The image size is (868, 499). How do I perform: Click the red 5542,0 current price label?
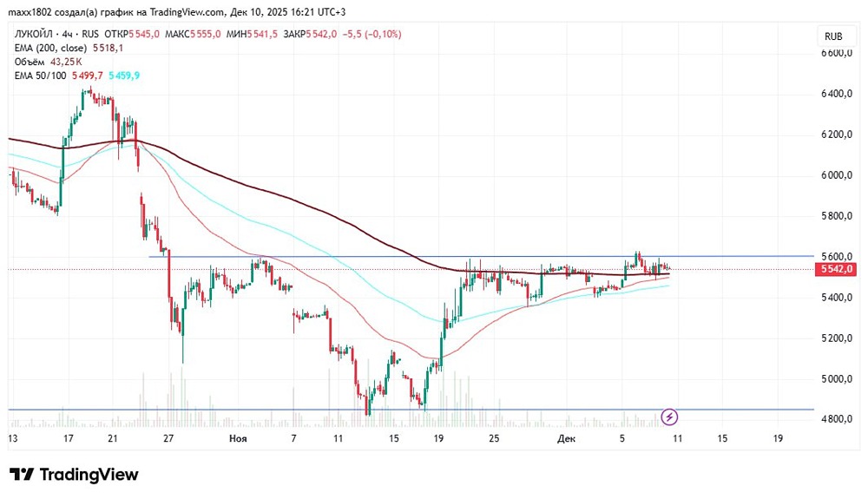pos(838,270)
